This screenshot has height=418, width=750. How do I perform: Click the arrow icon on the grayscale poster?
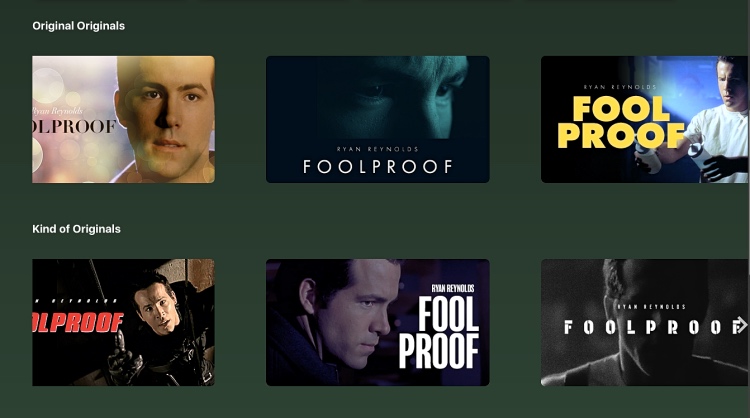[740, 325]
